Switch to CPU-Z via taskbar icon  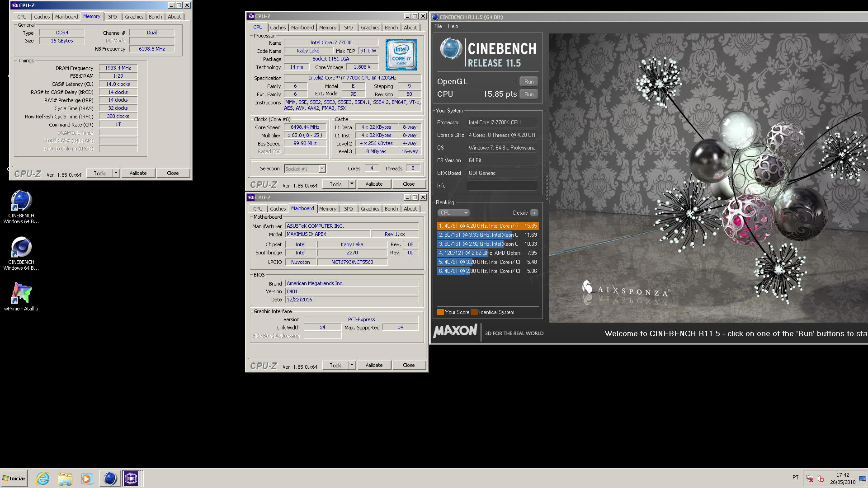pyautogui.click(x=131, y=479)
